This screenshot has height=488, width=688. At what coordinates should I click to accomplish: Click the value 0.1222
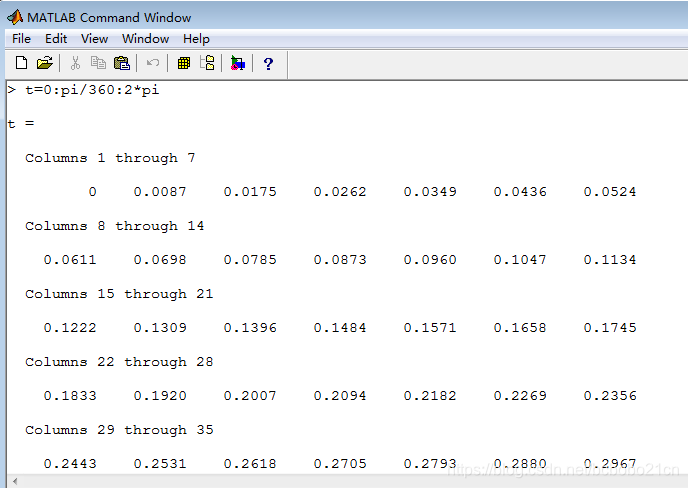[70, 328]
